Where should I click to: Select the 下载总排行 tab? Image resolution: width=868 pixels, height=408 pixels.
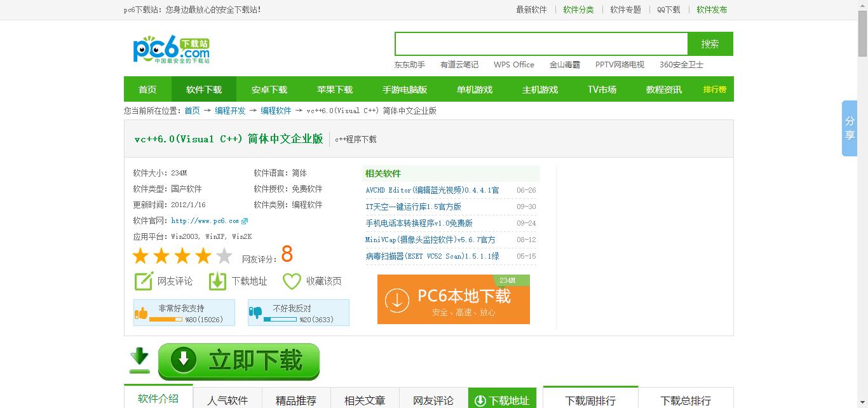pos(686,399)
